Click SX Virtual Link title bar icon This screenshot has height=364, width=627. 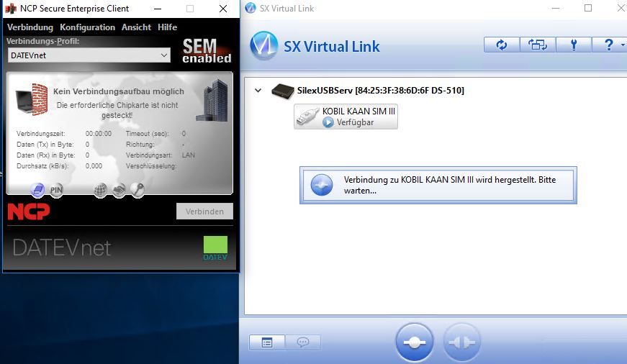point(251,8)
